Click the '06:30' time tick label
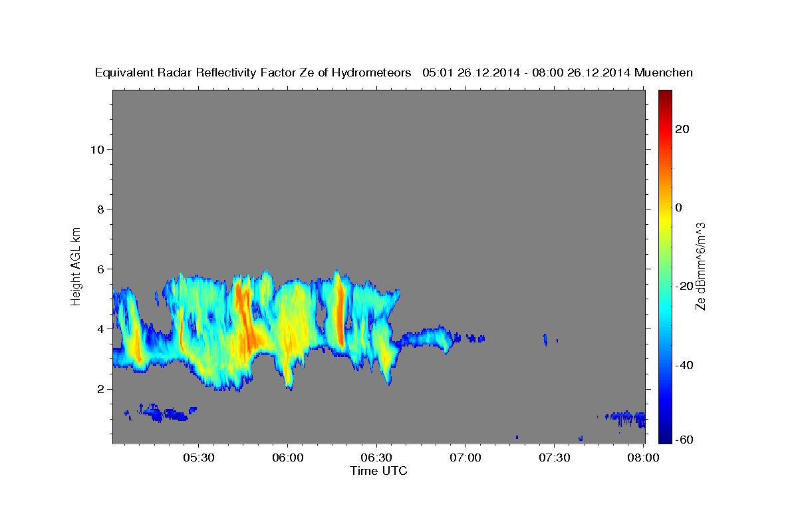 coord(376,458)
